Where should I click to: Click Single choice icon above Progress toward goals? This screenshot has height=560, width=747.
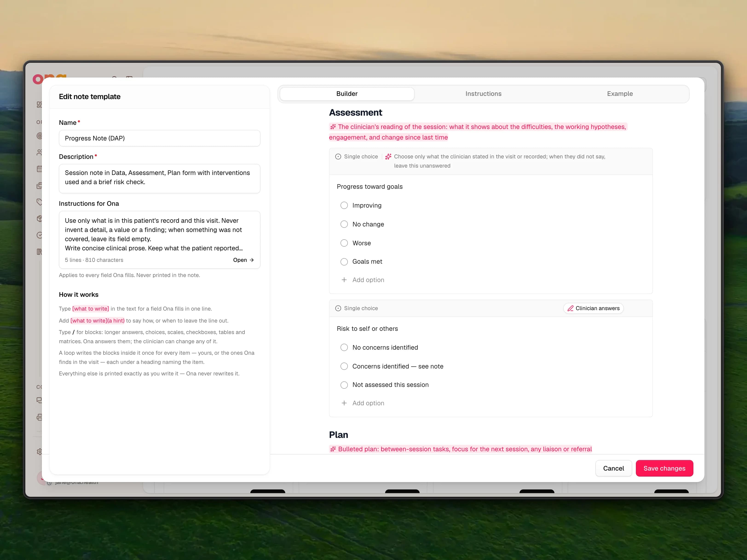point(338,157)
